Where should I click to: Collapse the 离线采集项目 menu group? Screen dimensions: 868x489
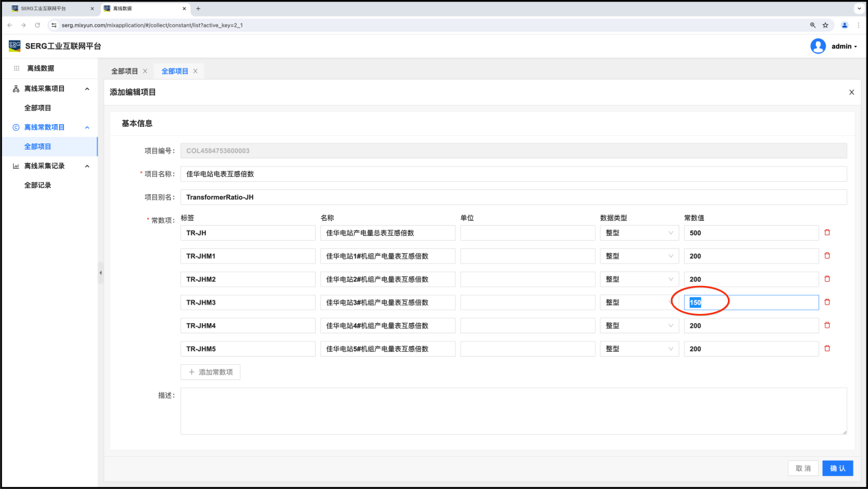click(87, 88)
